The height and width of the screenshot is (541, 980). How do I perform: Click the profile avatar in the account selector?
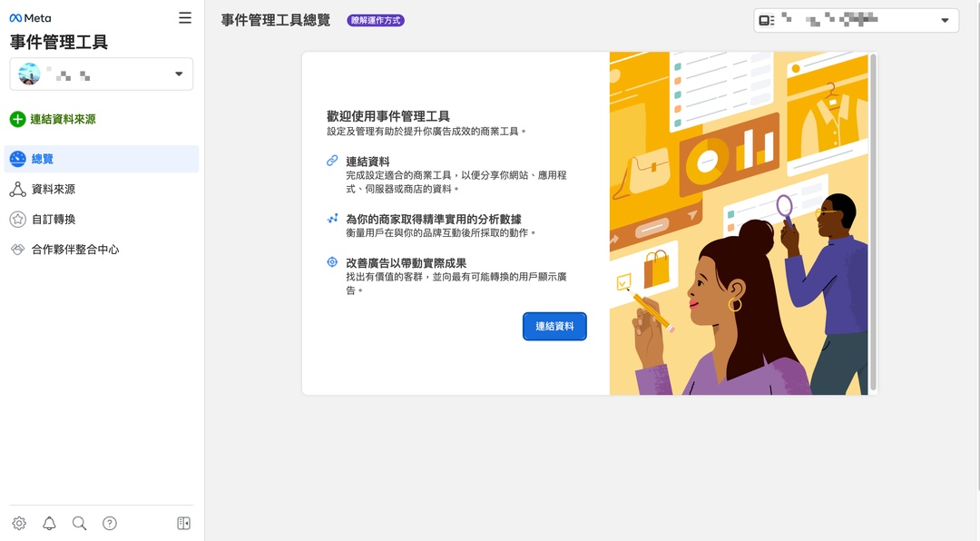coord(29,74)
